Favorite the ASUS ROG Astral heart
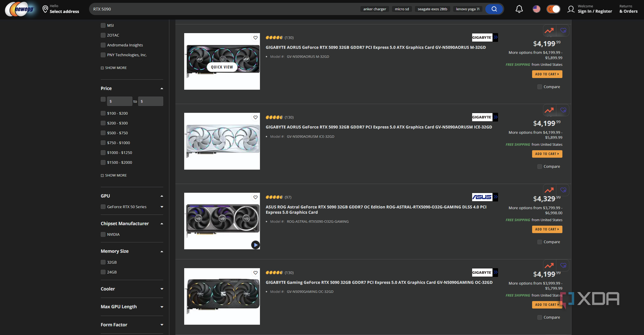644x335 pixels. click(256, 197)
